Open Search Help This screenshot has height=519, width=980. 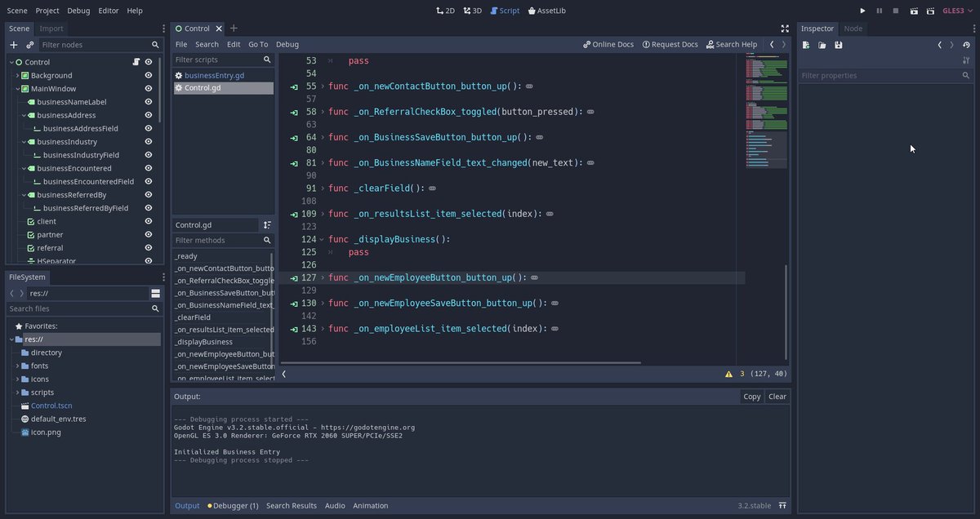(x=732, y=44)
